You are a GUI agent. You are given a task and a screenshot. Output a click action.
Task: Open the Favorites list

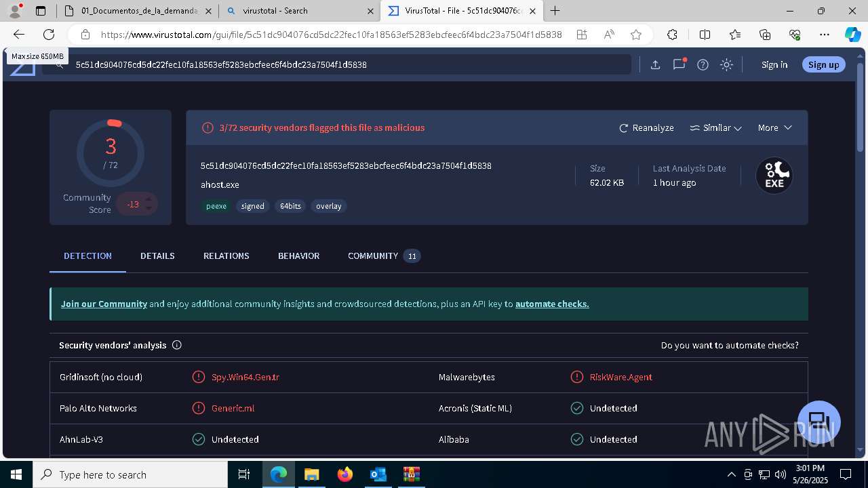coord(735,35)
